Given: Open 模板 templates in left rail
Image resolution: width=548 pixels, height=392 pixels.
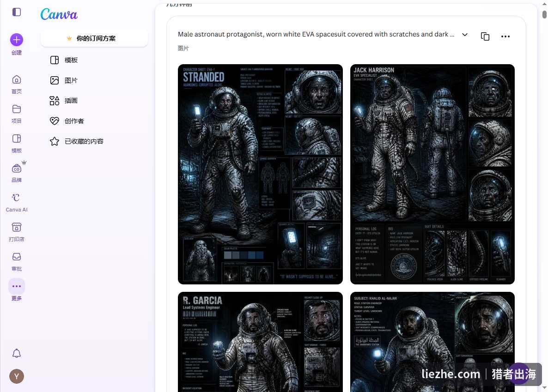Looking at the screenshot, I should click(17, 143).
